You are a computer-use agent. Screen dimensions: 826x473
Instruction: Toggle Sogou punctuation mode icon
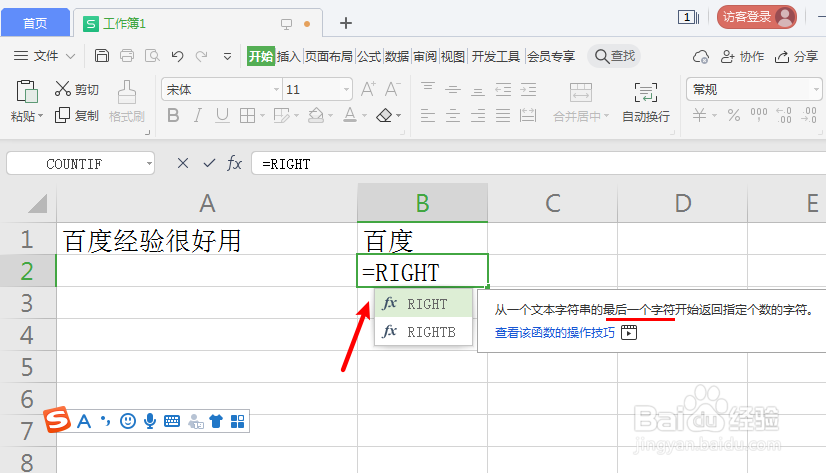click(x=106, y=421)
